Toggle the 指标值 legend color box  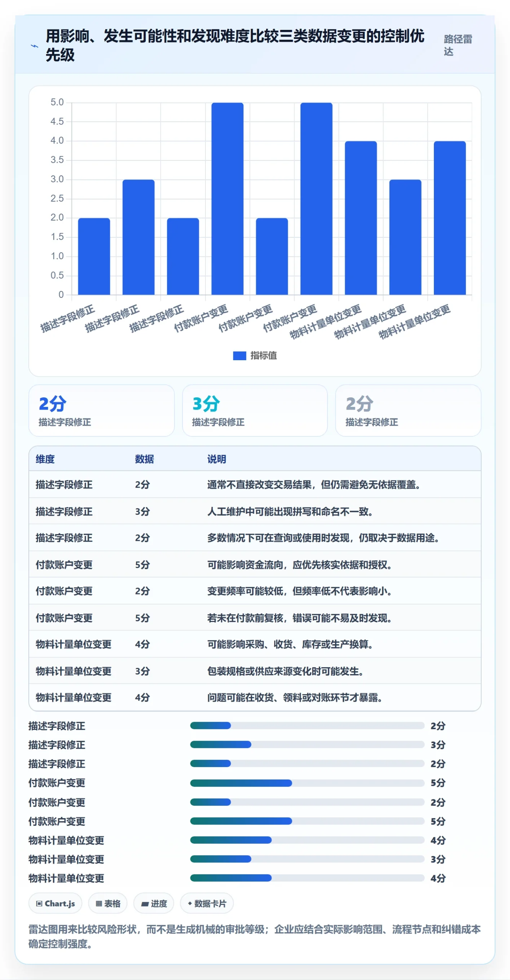coord(240,356)
